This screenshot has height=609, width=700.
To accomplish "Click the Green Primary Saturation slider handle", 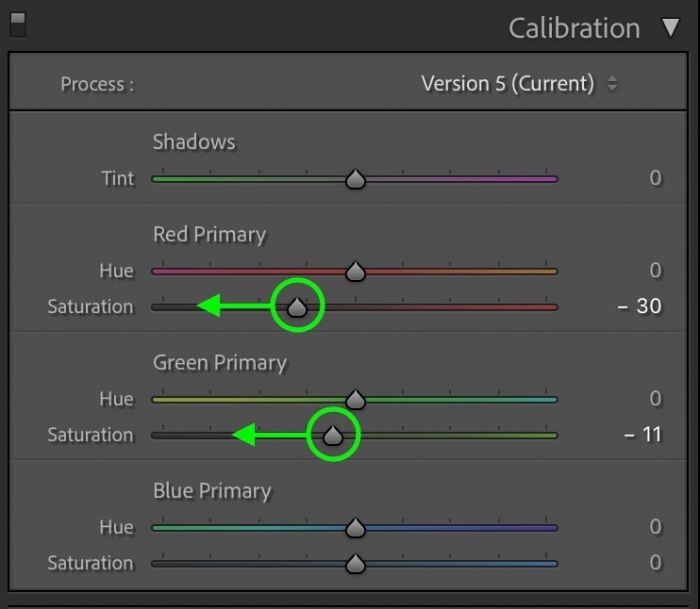I will pyautogui.click(x=333, y=436).
